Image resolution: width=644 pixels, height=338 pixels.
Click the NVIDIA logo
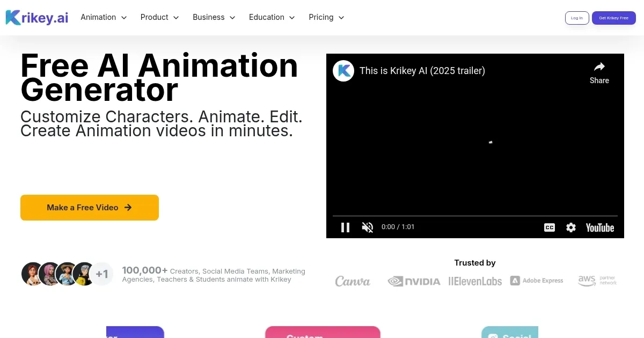(414, 281)
